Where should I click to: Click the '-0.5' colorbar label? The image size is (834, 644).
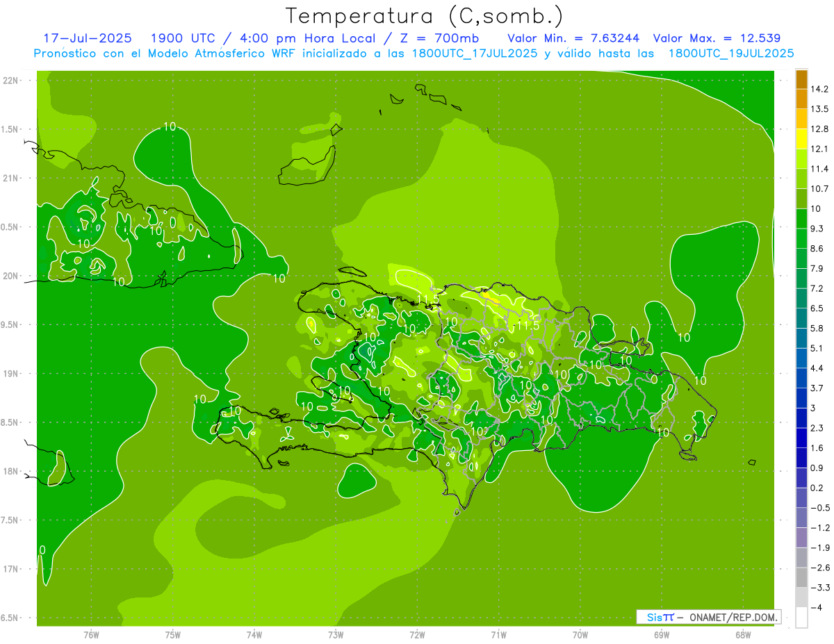click(x=820, y=508)
